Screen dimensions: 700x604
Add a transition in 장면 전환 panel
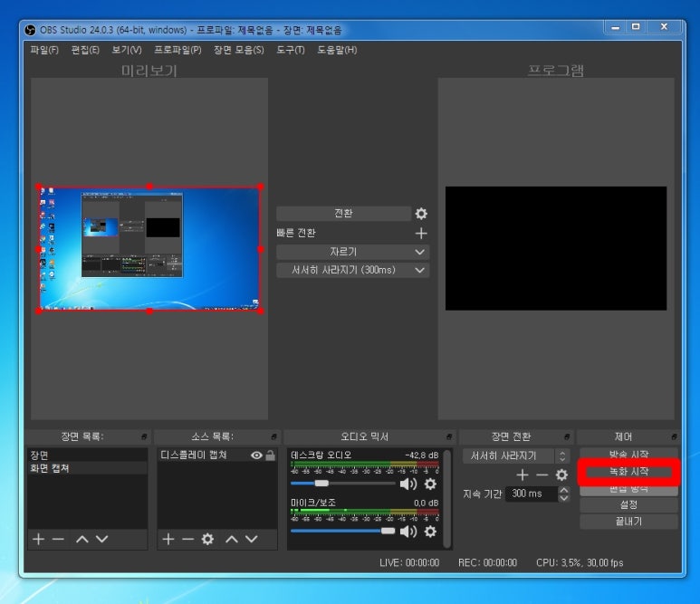(x=523, y=475)
